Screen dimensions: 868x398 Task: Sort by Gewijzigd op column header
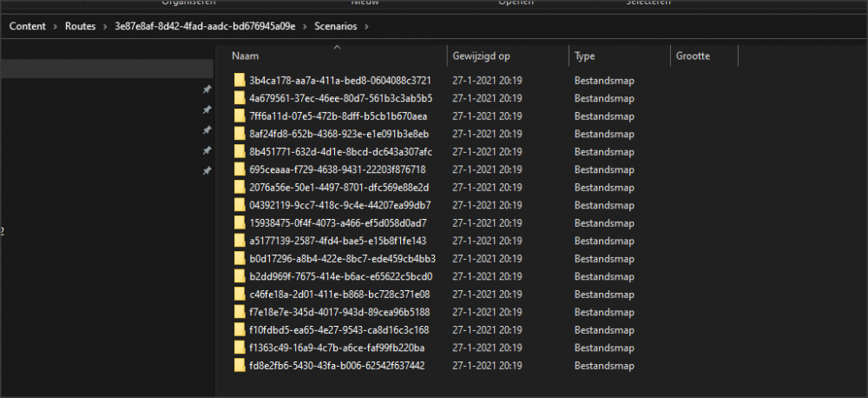coord(479,56)
